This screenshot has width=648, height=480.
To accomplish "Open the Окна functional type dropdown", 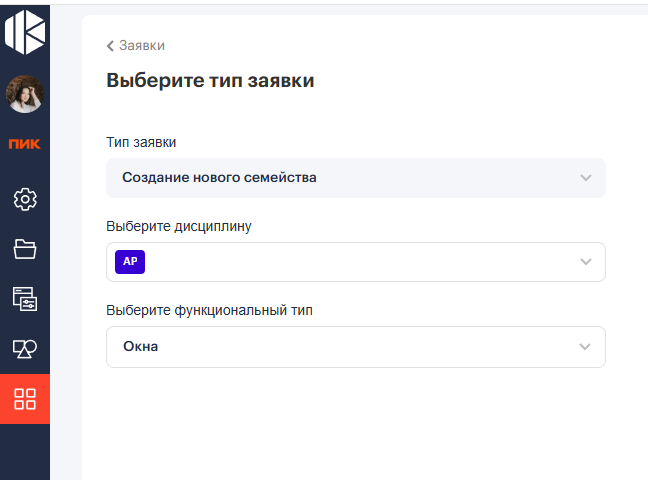I will point(356,347).
